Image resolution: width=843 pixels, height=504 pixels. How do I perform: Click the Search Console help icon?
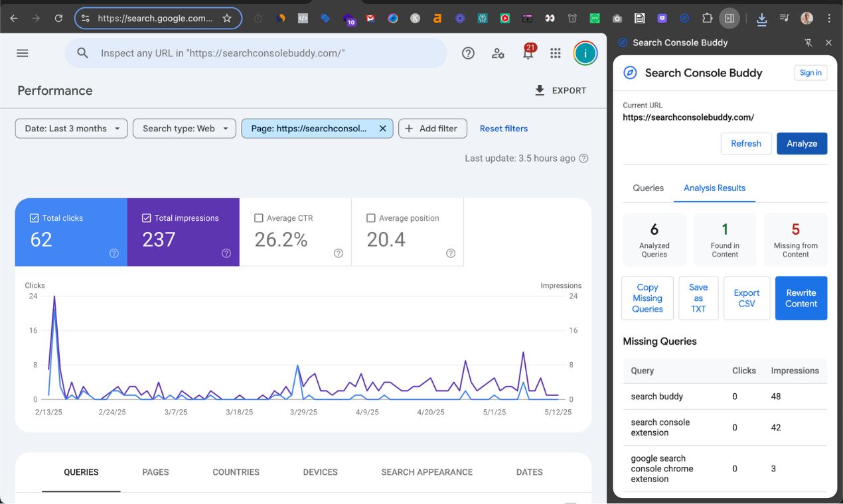coord(468,53)
